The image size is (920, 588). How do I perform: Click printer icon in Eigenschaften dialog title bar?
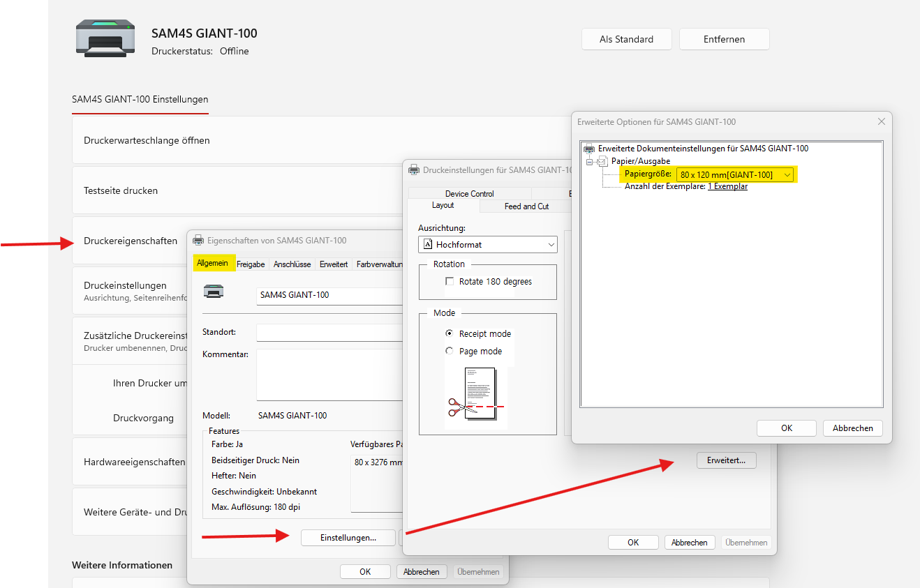coord(198,240)
